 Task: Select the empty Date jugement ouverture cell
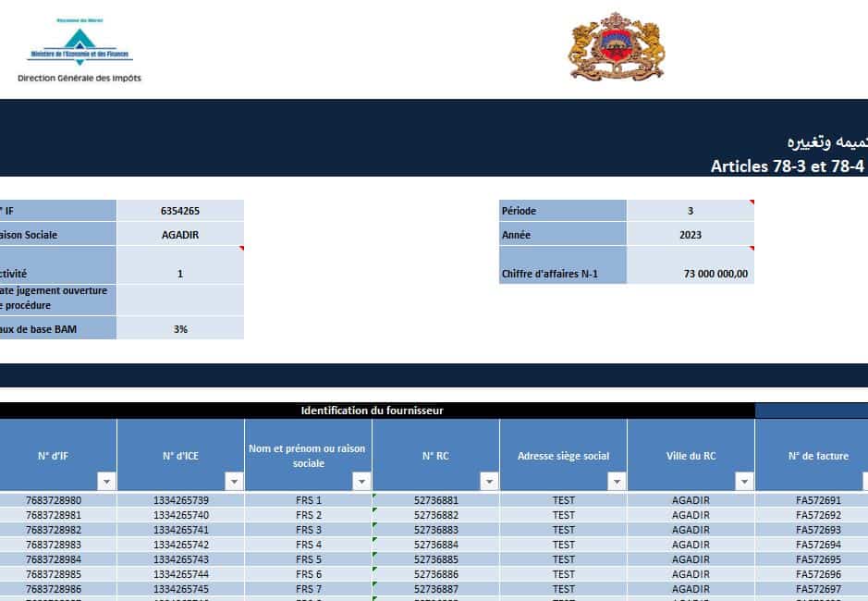(x=180, y=300)
